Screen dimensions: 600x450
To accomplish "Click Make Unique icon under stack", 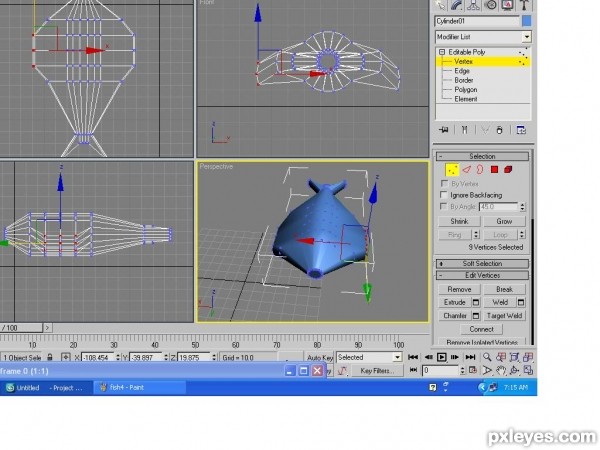I will [x=485, y=130].
